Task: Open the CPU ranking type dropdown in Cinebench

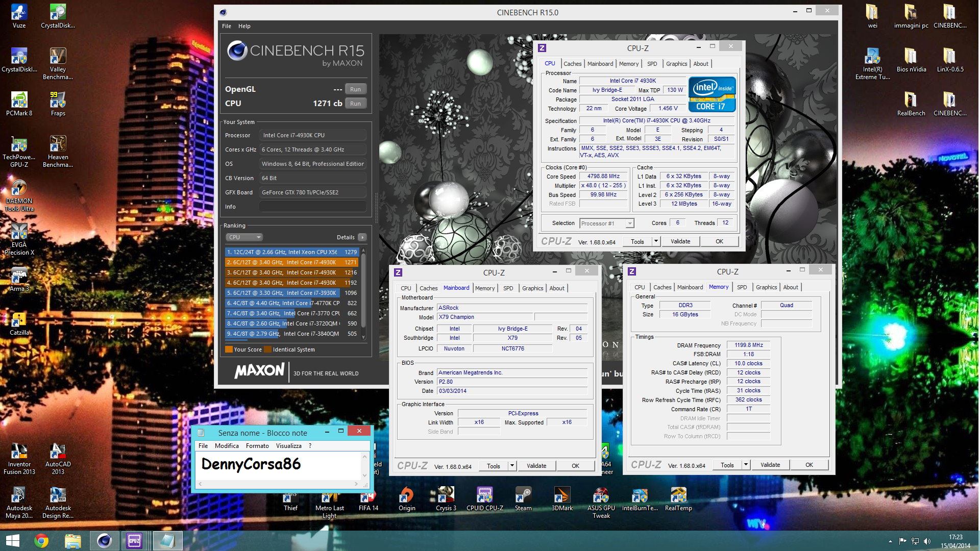Action: pyautogui.click(x=244, y=237)
